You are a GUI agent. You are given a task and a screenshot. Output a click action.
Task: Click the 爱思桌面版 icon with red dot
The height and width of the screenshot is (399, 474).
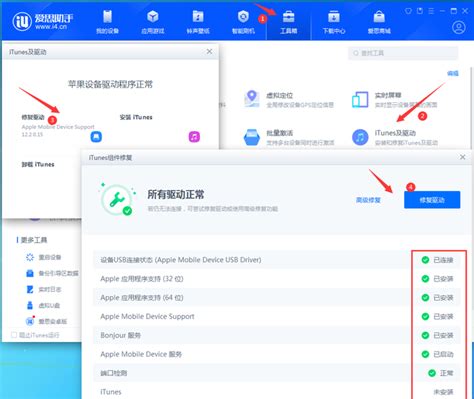[x=30, y=321]
